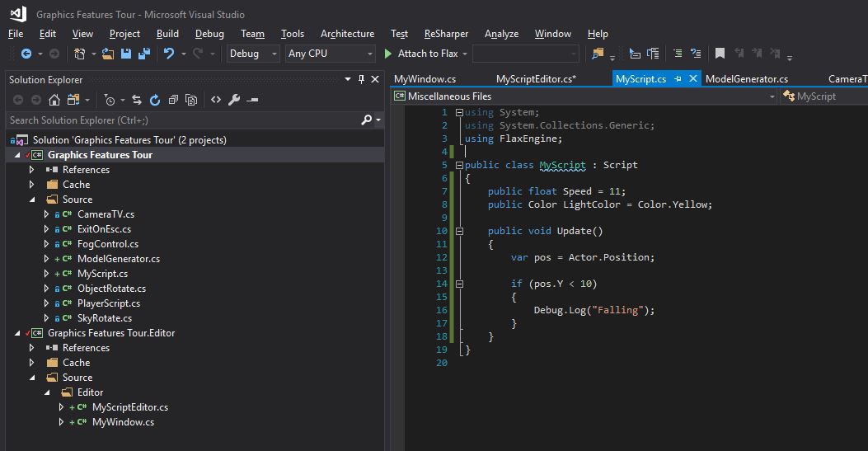Viewport: 868px width, 451px height.
Task: Save the current file with Save icon
Action: coord(126,54)
